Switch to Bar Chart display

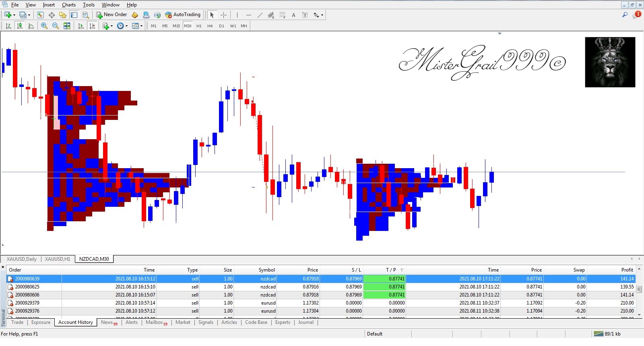[x=8, y=26]
